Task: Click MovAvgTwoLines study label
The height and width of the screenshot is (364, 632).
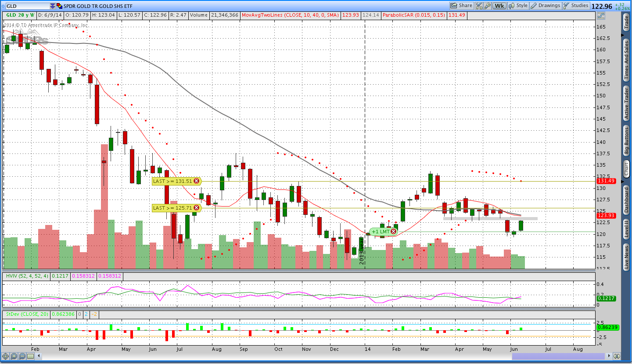Action: pos(291,15)
